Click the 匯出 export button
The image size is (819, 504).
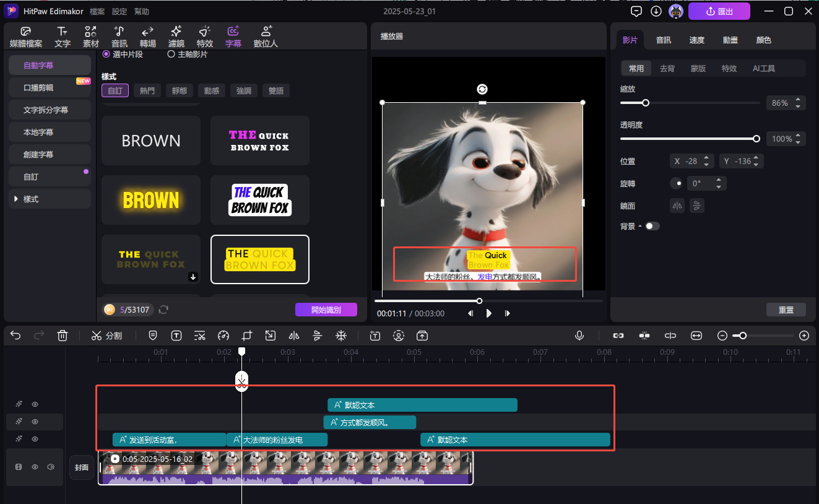tap(719, 11)
